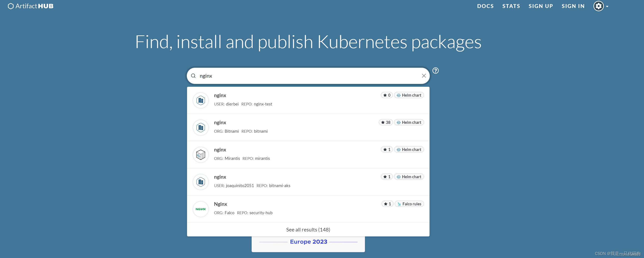Open nginx result from Mirantis org

[x=308, y=155]
